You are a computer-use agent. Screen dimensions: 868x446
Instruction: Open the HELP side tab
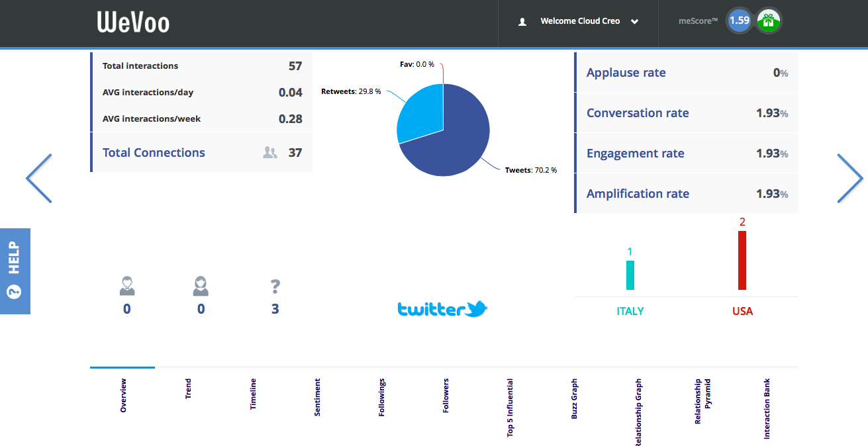click(x=15, y=271)
